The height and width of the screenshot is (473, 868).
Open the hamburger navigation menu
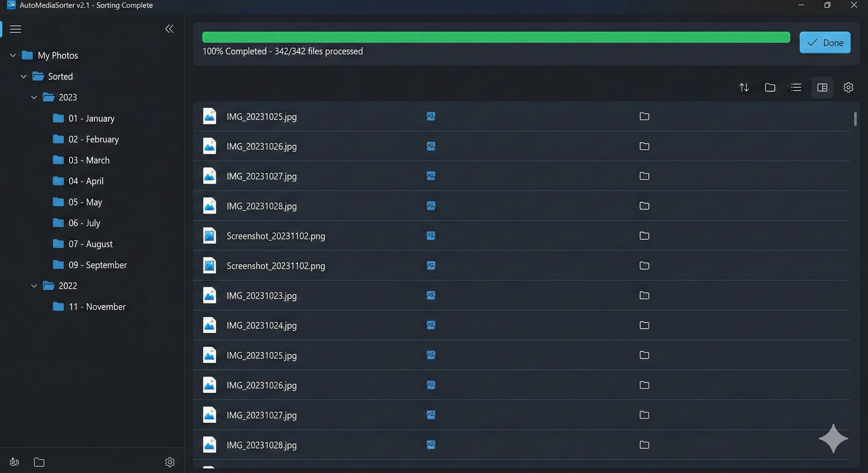[15, 29]
